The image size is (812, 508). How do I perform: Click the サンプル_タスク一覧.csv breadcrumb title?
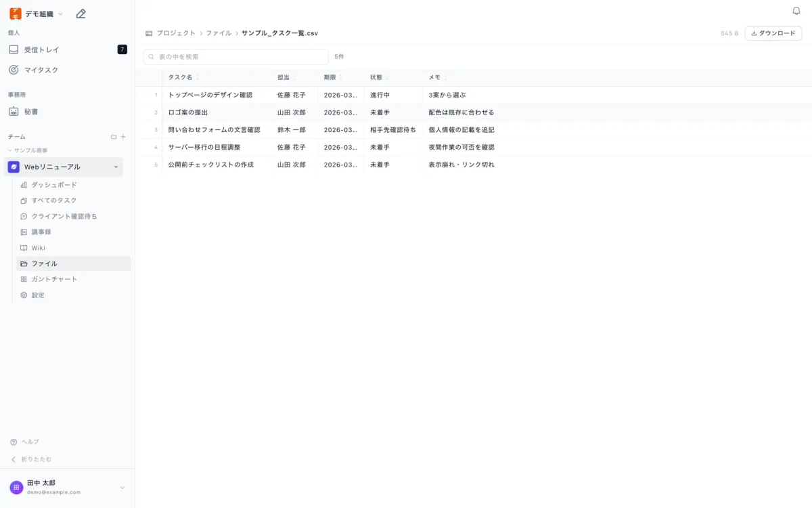tap(279, 33)
